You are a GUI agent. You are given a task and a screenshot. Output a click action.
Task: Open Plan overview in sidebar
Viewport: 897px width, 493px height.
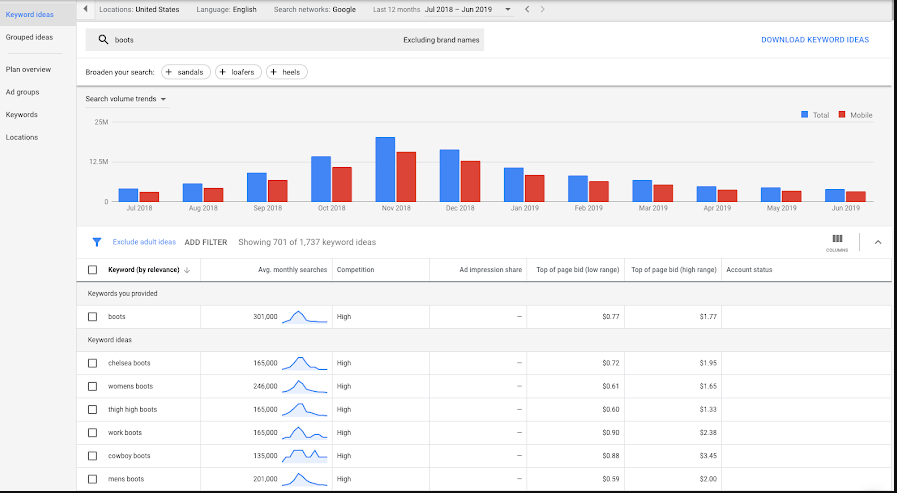[29, 69]
